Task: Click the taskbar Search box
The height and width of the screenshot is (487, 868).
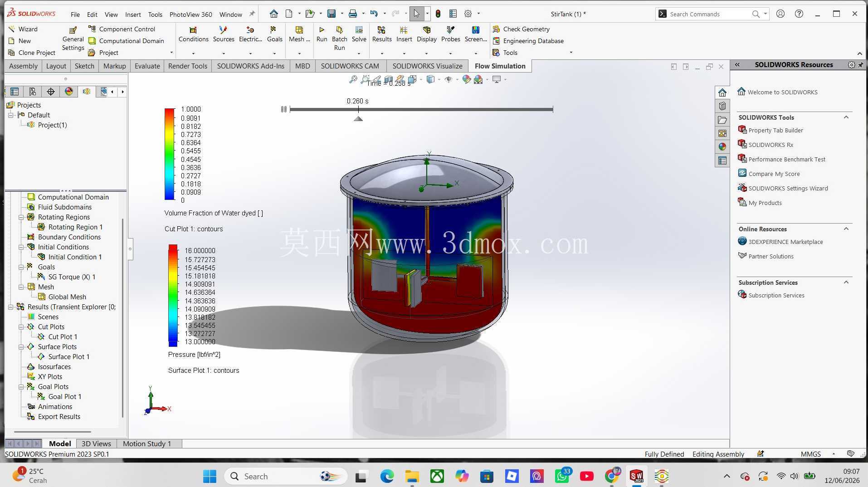Action: pos(286,476)
